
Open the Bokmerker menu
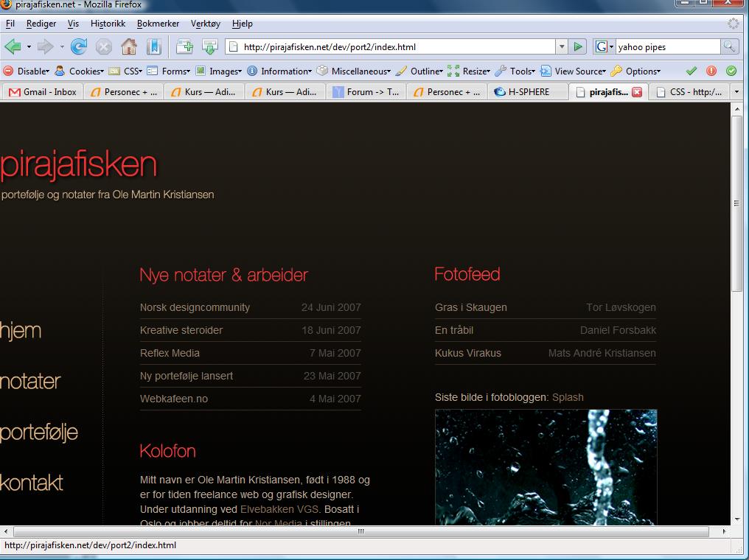click(x=158, y=24)
